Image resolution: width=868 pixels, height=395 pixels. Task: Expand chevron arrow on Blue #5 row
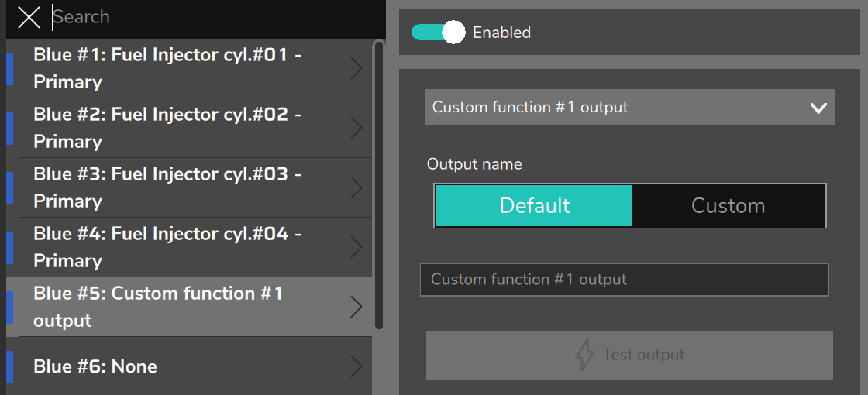click(x=356, y=307)
